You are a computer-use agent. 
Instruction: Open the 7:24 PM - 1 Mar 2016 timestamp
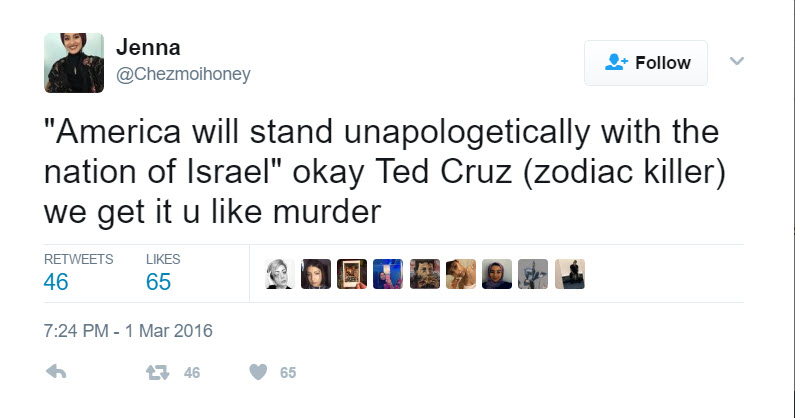pyautogui.click(x=128, y=330)
